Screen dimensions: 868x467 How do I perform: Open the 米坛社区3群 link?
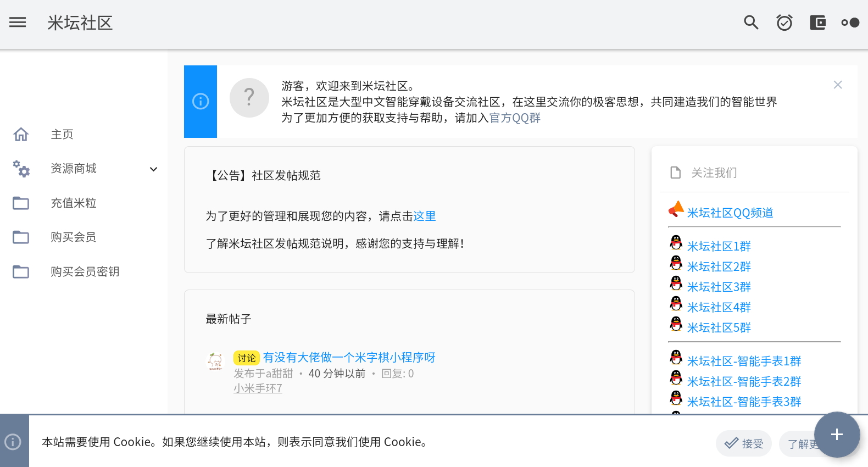(719, 287)
